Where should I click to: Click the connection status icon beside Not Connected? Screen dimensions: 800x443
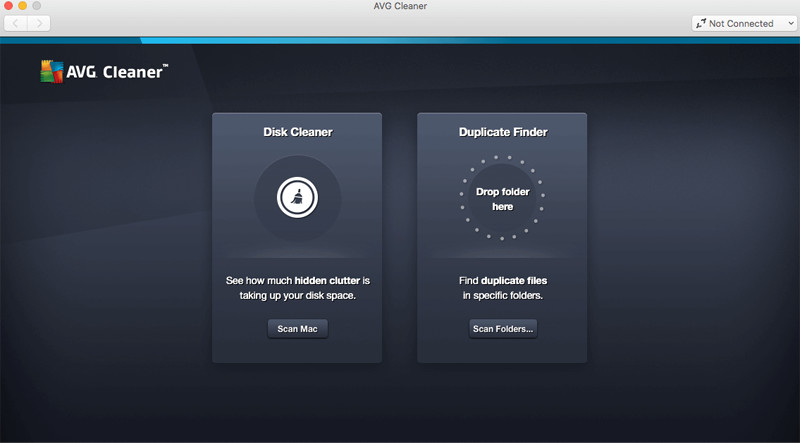coord(700,23)
